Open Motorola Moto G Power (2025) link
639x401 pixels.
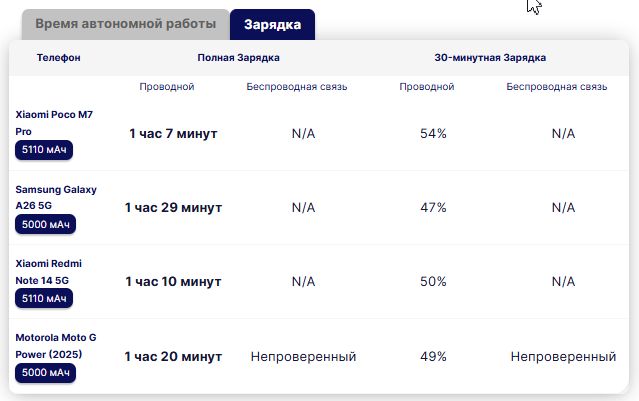[x=56, y=344]
